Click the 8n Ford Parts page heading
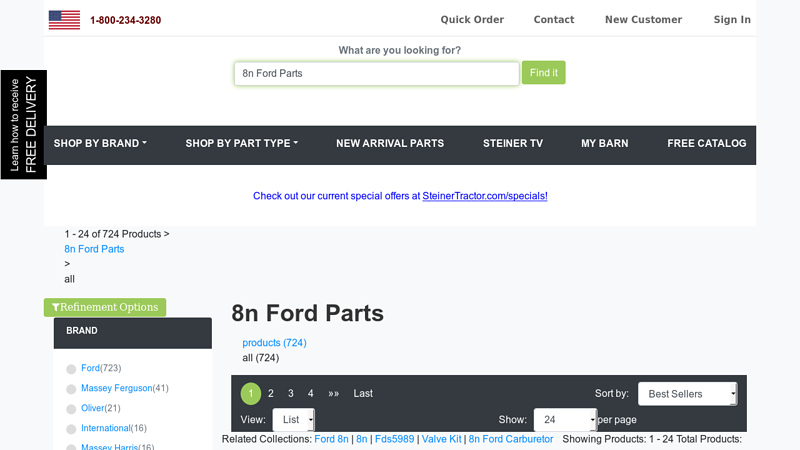The image size is (800, 450). click(307, 313)
